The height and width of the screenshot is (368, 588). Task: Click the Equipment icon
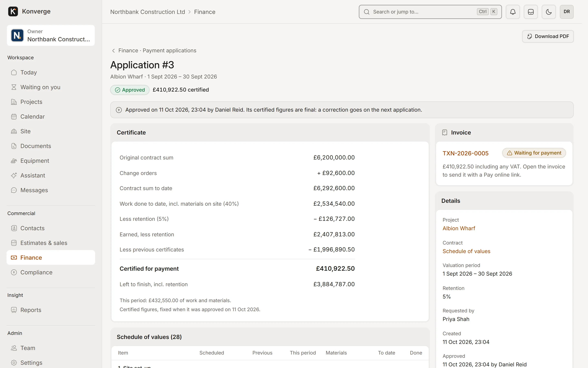pyautogui.click(x=14, y=161)
